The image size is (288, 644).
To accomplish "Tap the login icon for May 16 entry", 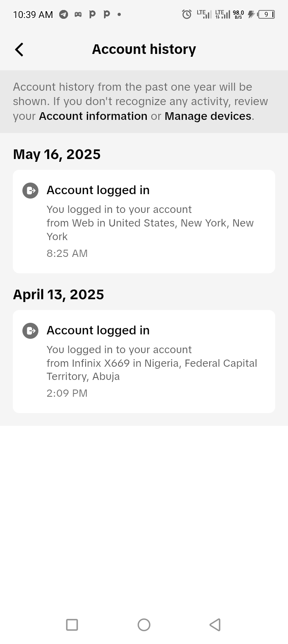I will (x=30, y=191).
